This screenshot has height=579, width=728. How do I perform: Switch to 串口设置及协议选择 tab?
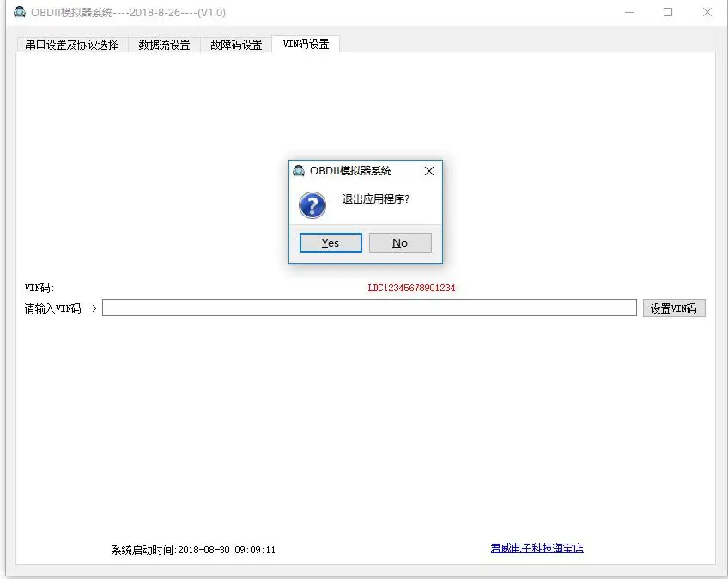[71, 45]
